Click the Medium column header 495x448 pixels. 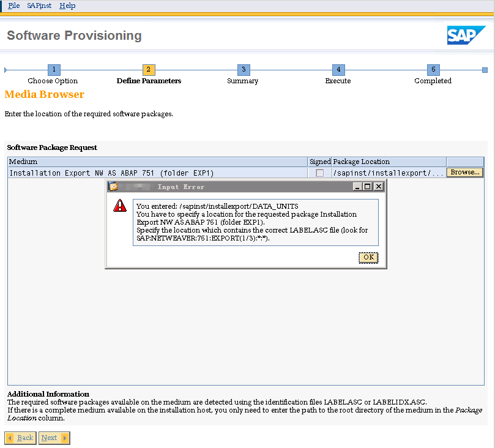(x=157, y=162)
